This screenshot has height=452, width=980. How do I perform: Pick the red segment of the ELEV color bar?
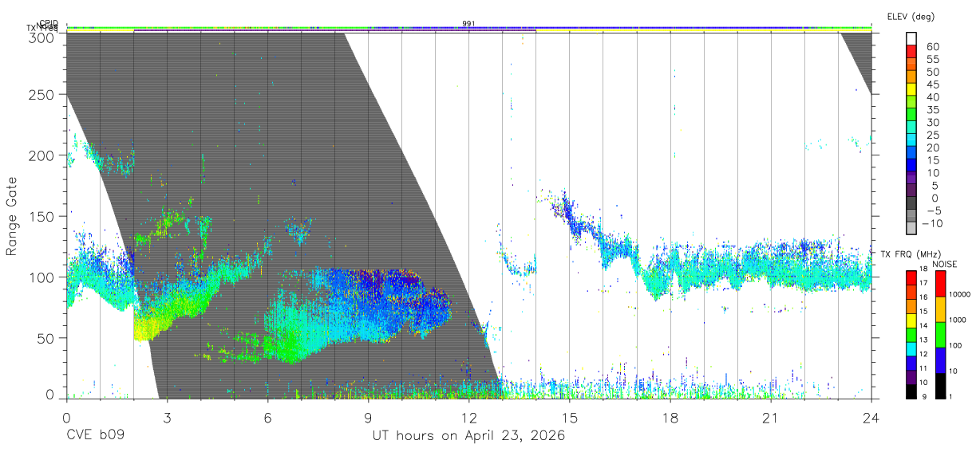coord(912,52)
